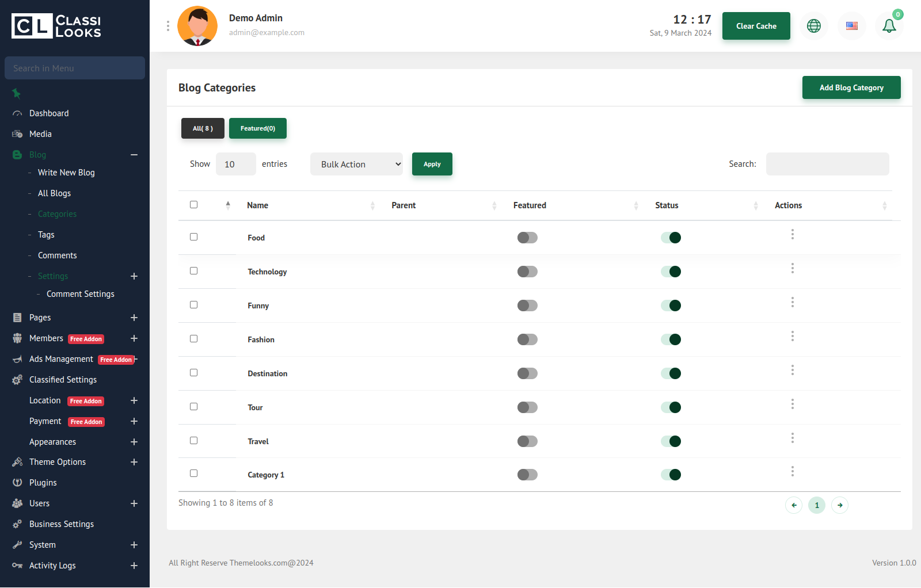The height and width of the screenshot is (588, 921).
Task: Check the Funny category checkbox
Action: [193, 305]
